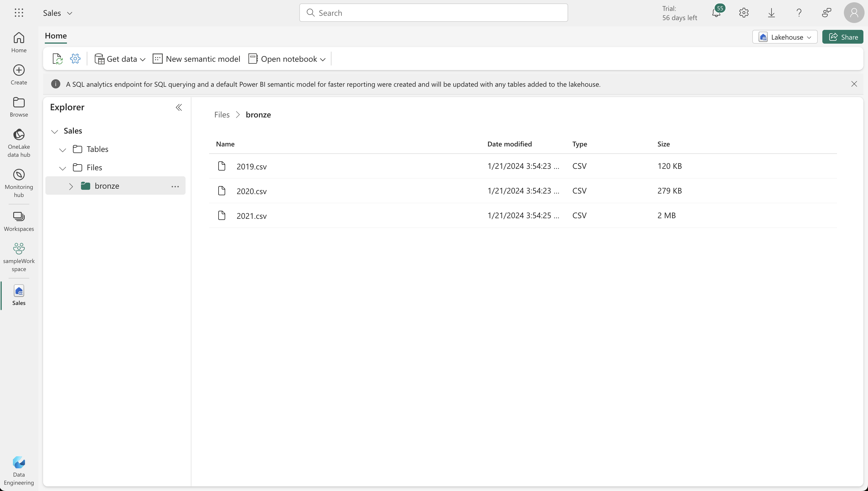The width and height of the screenshot is (868, 491).
Task: Dismiss the SQL analytics endpoint info banner
Action: (x=854, y=84)
